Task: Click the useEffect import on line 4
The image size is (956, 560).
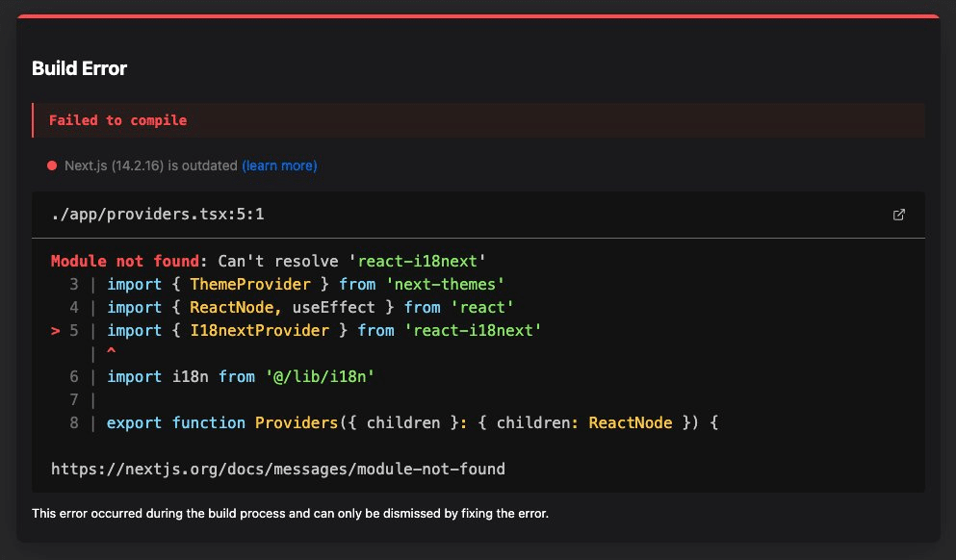Action: pyautogui.click(x=333, y=308)
